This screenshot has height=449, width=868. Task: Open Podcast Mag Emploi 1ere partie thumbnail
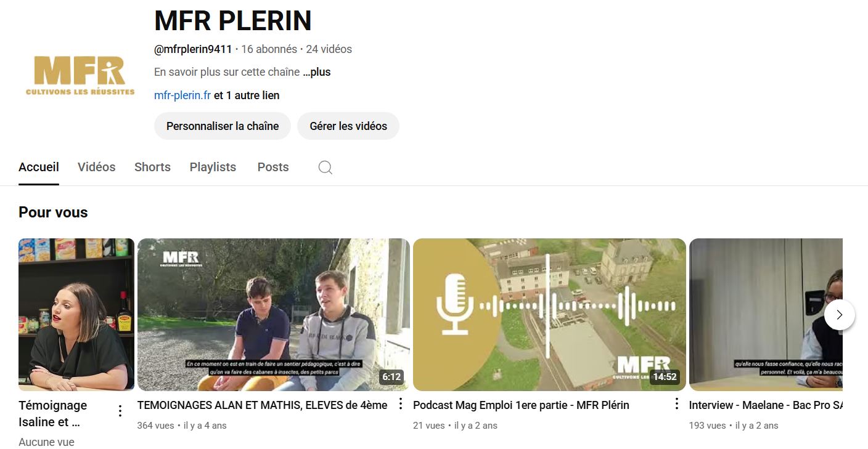pos(549,315)
